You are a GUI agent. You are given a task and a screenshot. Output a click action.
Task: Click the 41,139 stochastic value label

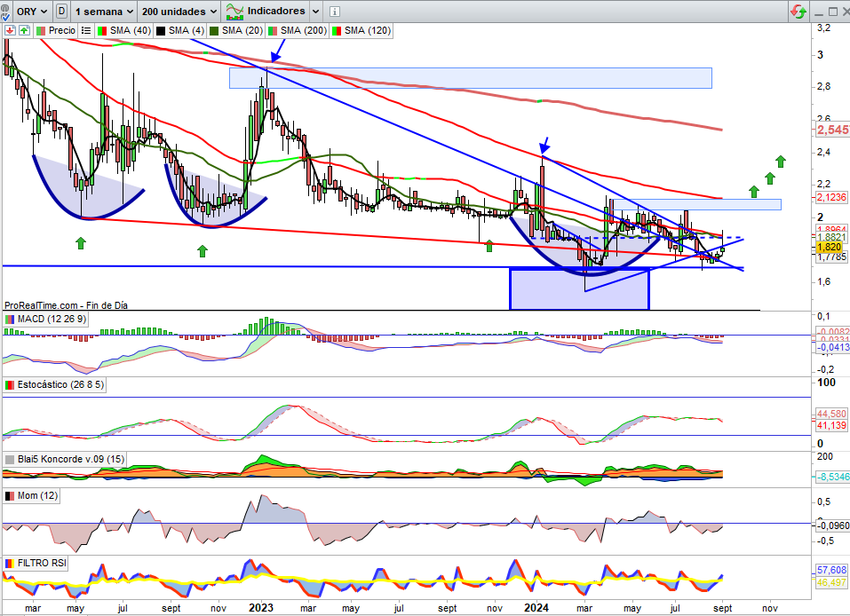pyautogui.click(x=831, y=425)
